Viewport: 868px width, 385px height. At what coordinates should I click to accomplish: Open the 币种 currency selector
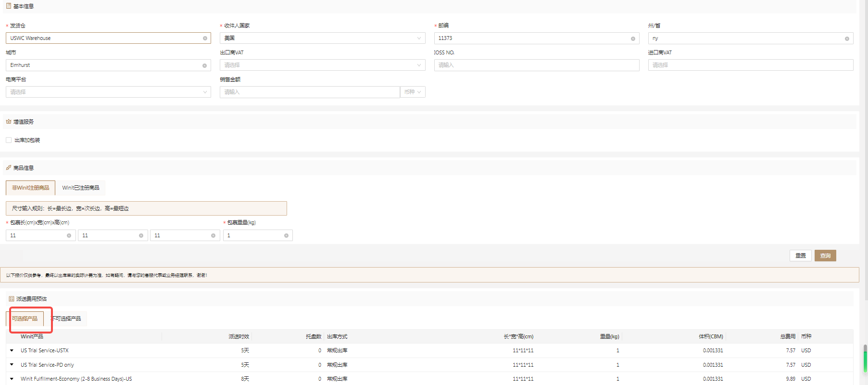413,92
